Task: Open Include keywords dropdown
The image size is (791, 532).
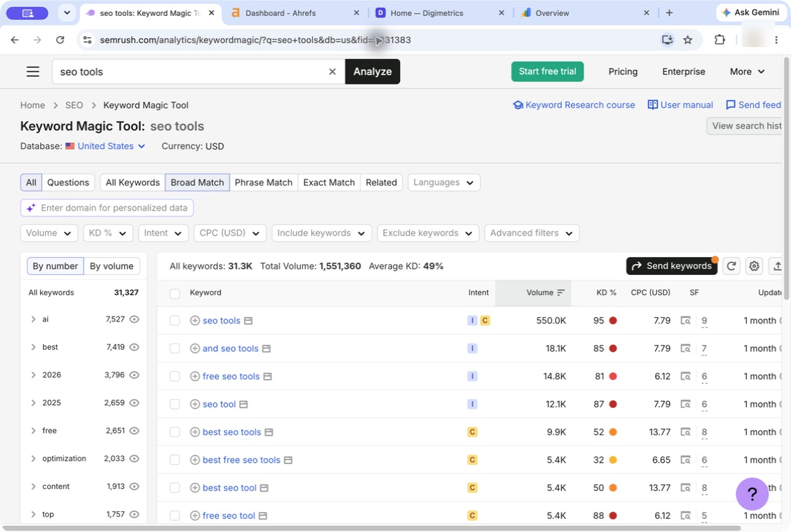Action: [x=322, y=233]
